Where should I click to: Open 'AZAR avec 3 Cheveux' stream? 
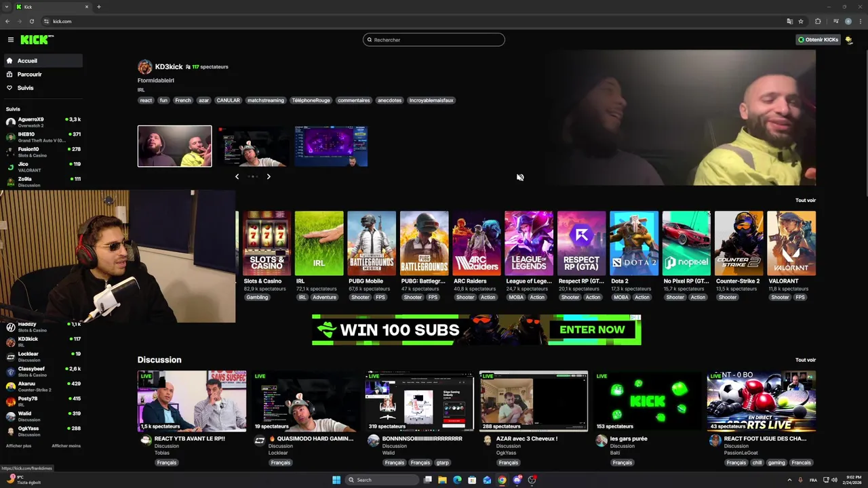click(x=534, y=401)
